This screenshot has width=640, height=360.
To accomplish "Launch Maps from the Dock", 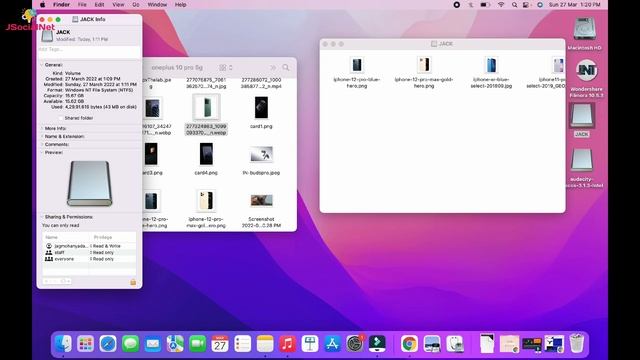I will (175, 343).
